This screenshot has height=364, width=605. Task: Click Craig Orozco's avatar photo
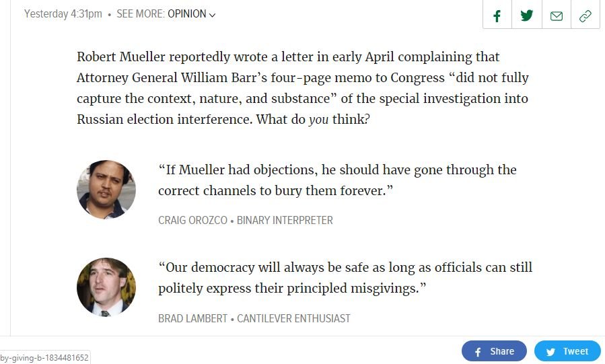click(x=106, y=190)
